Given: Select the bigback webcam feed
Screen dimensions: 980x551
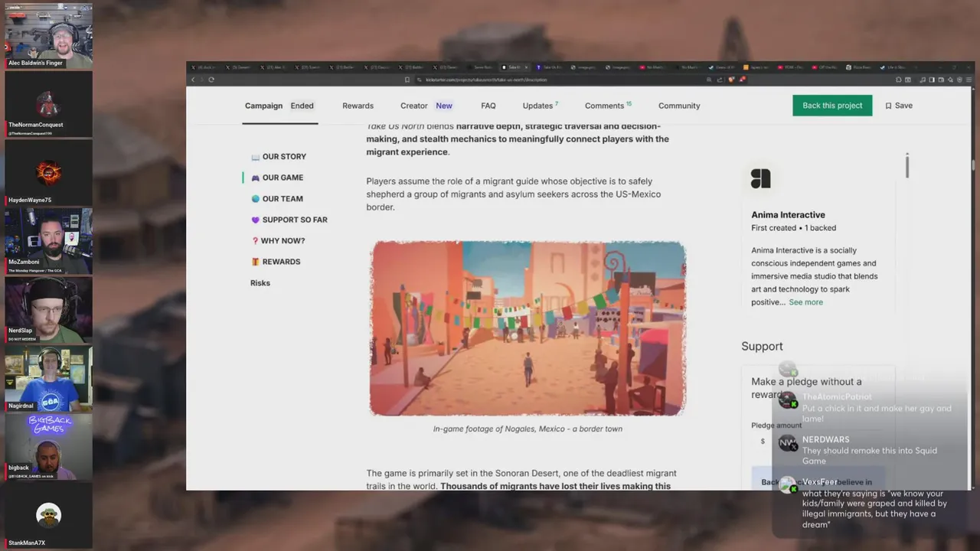Looking at the screenshot, I should 48,448.
